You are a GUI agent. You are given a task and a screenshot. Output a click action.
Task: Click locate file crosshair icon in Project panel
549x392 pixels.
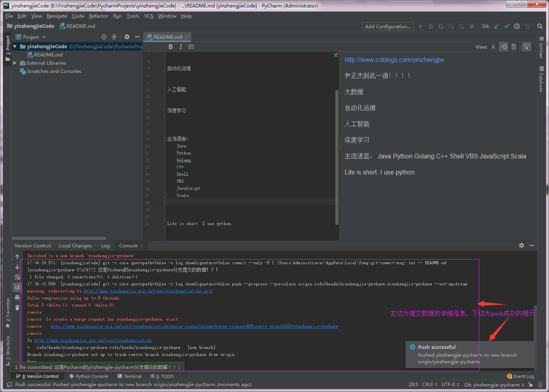[104, 37]
